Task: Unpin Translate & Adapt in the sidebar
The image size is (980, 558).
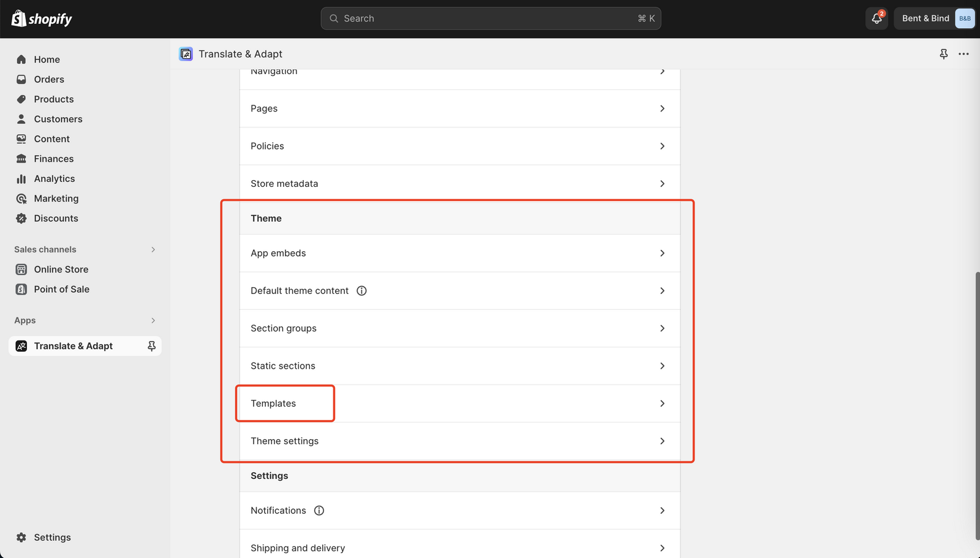Action: [151, 346]
